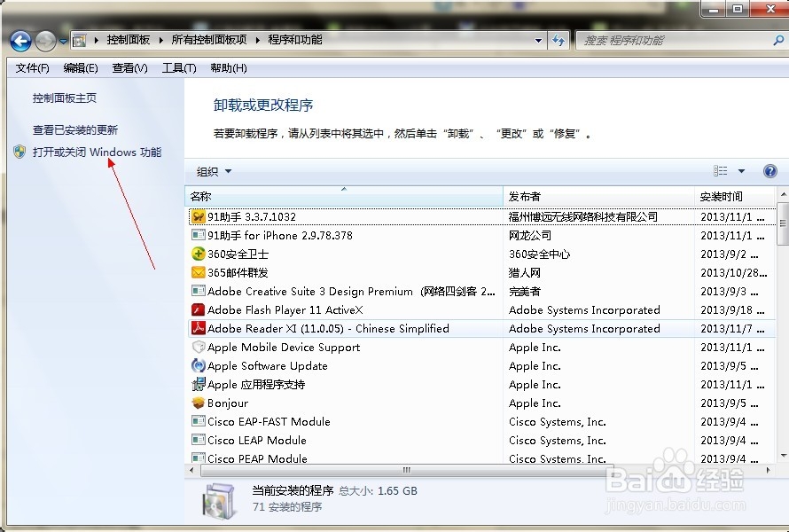The height and width of the screenshot is (532, 789).
Task: Click the search box 搜索 程序和功能
Action: (675, 40)
